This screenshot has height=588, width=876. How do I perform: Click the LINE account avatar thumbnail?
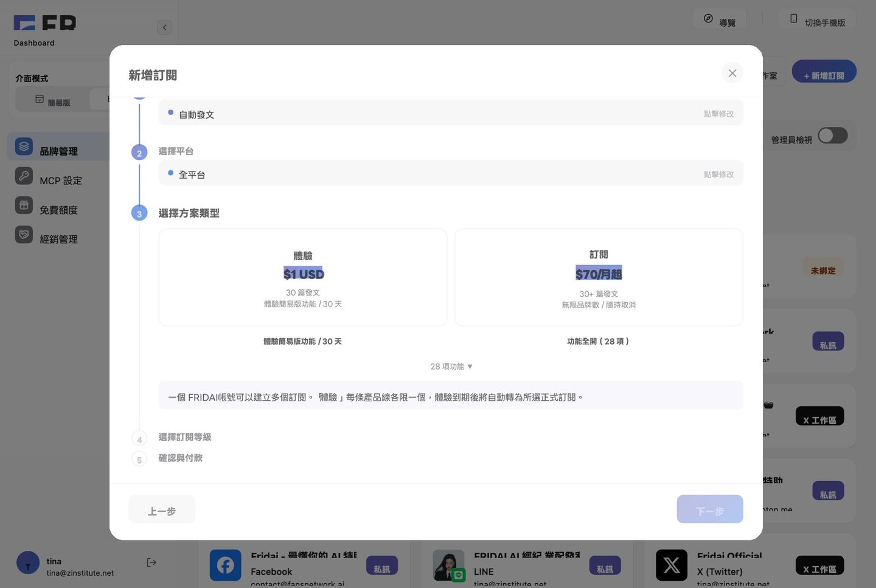pyautogui.click(x=449, y=566)
